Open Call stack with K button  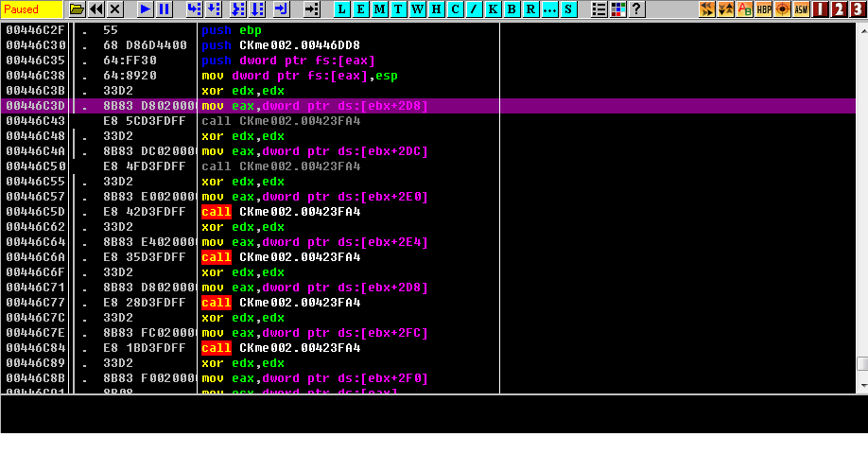pyautogui.click(x=493, y=9)
